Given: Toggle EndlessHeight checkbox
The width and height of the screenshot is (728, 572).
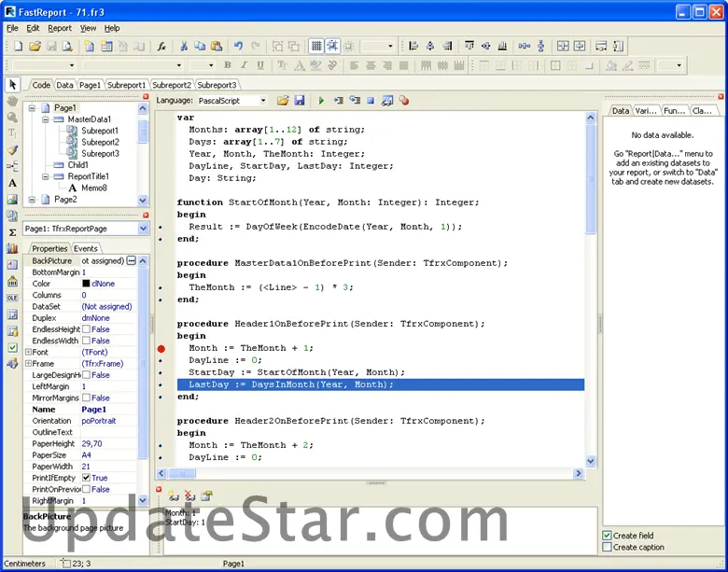Looking at the screenshot, I should pyautogui.click(x=87, y=329).
